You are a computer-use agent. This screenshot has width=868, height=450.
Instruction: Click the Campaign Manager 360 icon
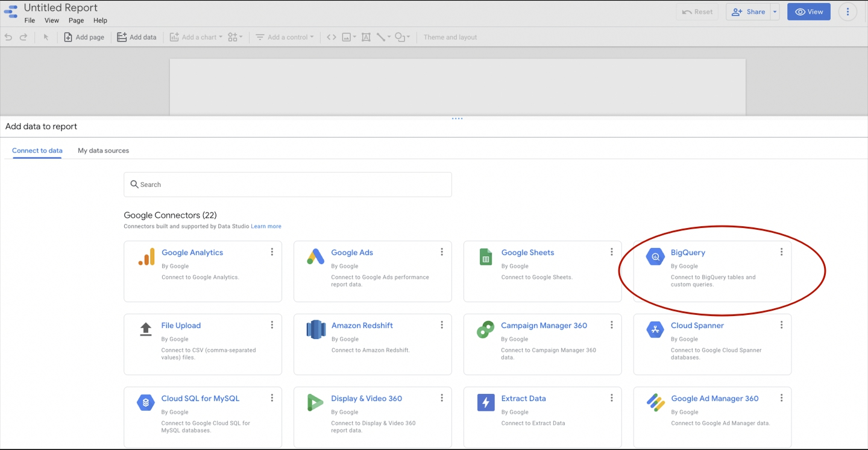tap(485, 330)
